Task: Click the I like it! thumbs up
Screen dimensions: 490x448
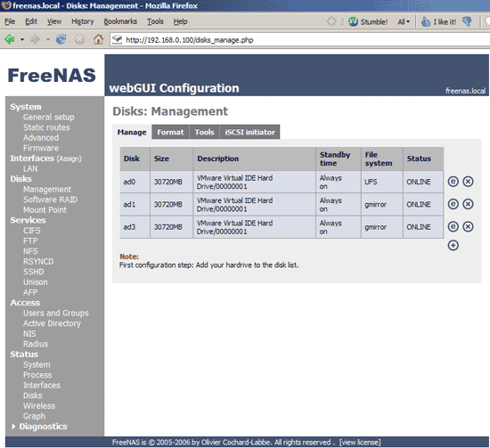Action: (438, 21)
